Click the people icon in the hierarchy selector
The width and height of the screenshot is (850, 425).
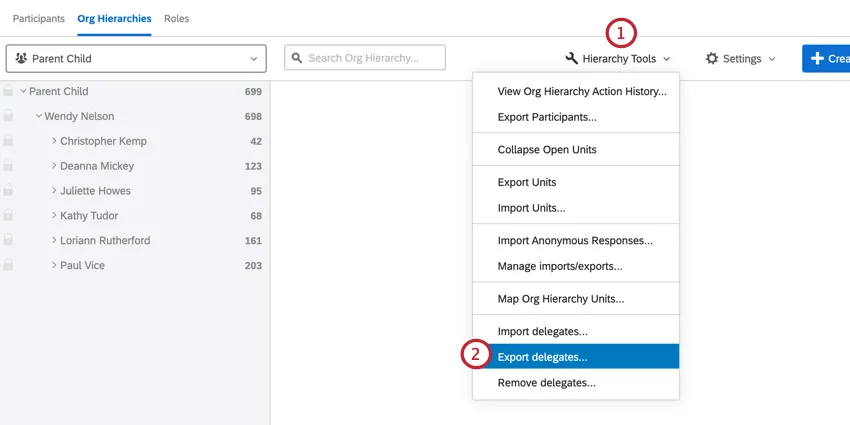pyautogui.click(x=21, y=59)
